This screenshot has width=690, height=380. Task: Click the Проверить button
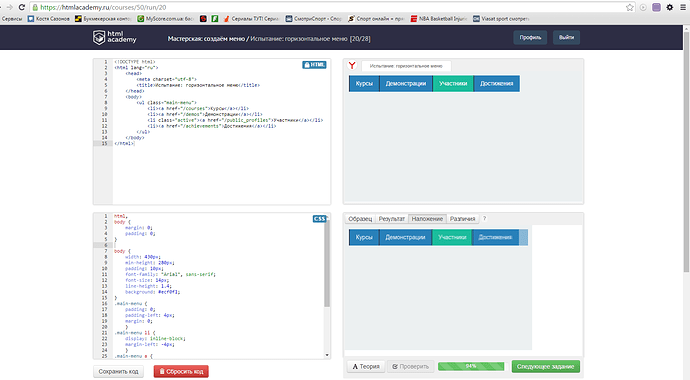tap(411, 366)
